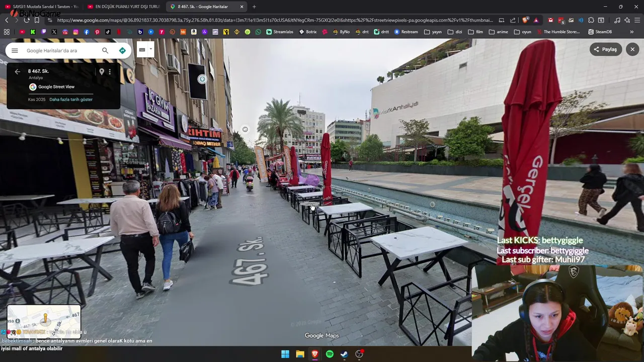
Task: Open the Twitch bookmark icon
Action: pos(44,32)
